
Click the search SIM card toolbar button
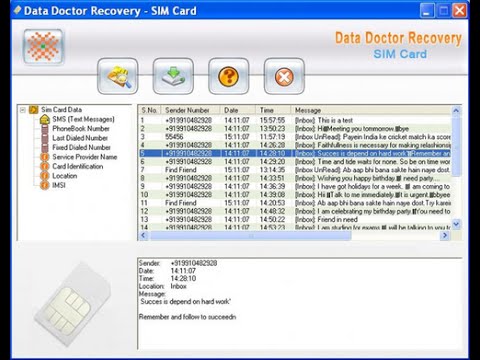pyautogui.click(x=118, y=76)
